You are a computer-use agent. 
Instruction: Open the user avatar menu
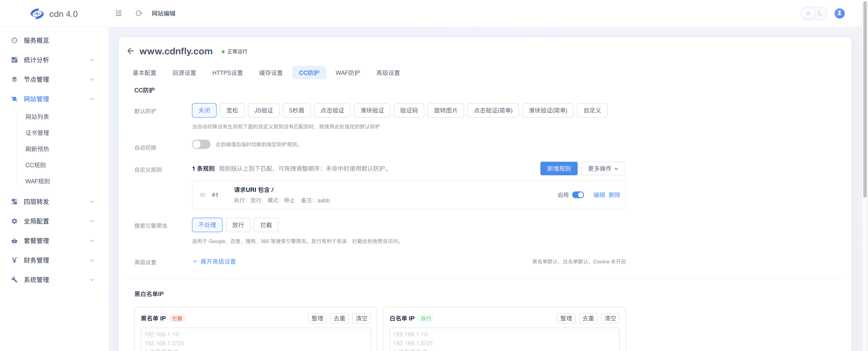pyautogui.click(x=839, y=14)
